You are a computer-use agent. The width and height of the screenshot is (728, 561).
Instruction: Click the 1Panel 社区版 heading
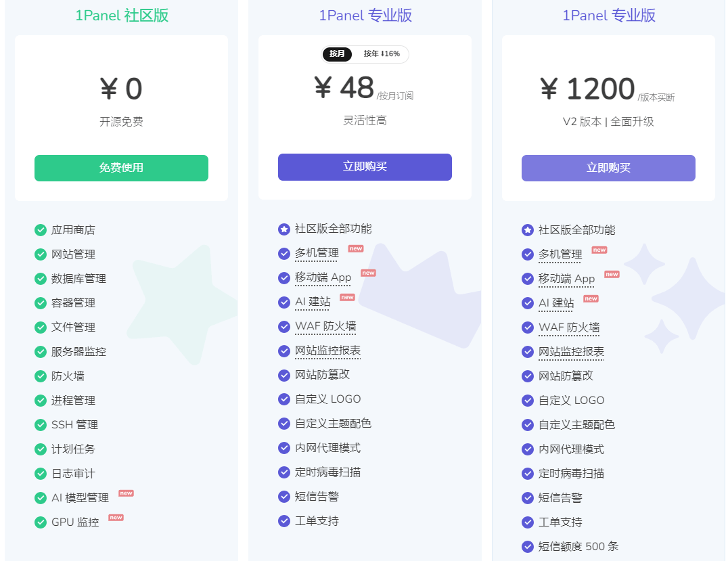[x=122, y=16]
